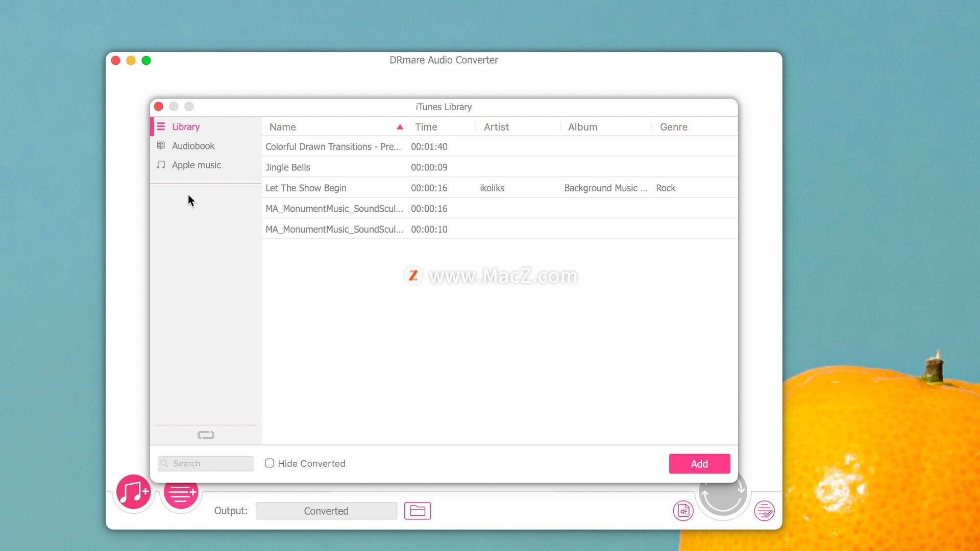Click the Rock genre cell
Image resolution: width=980 pixels, height=551 pixels.
[666, 188]
